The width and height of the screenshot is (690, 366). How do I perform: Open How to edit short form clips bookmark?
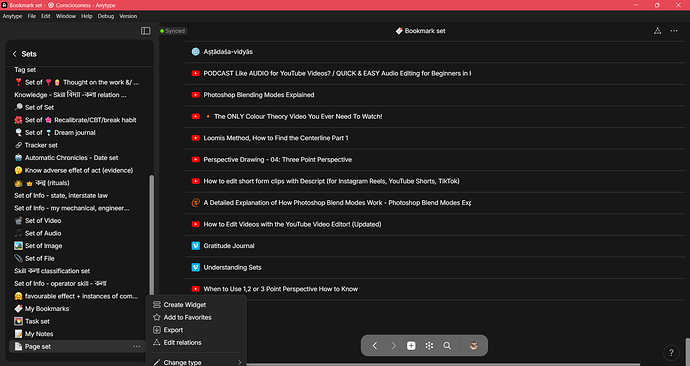331,181
